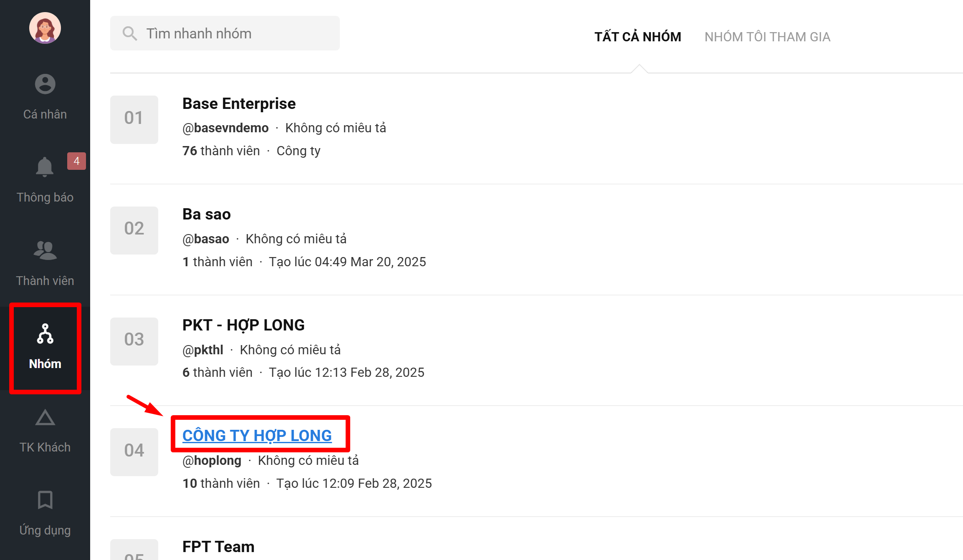
Task: Click the user avatar profile picture
Action: point(45,28)
